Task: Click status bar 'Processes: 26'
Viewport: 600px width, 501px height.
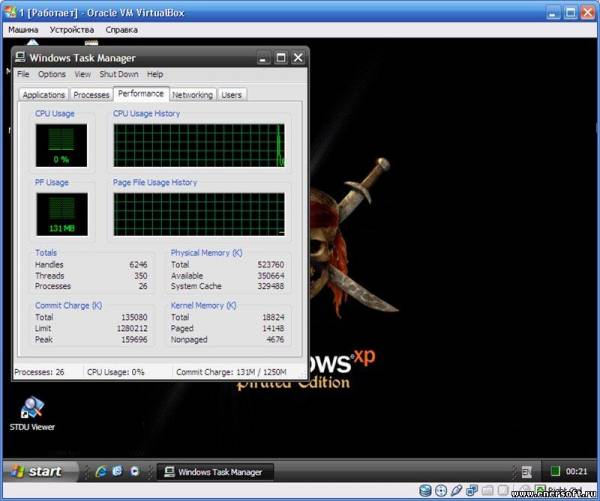Action: (39, 372)
